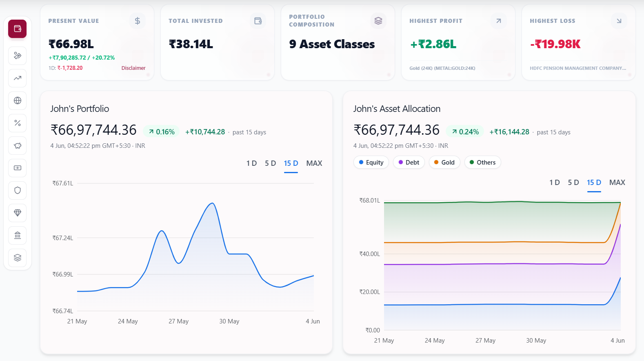Select 1 D range in John's Portfolio chart

(251, 163)
